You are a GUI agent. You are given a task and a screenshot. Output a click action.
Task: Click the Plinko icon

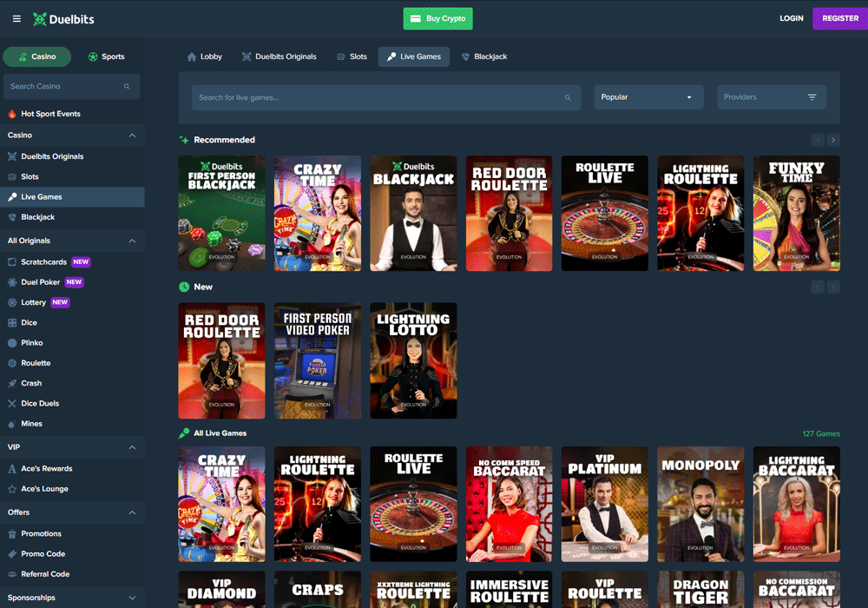tap(12, 343)
